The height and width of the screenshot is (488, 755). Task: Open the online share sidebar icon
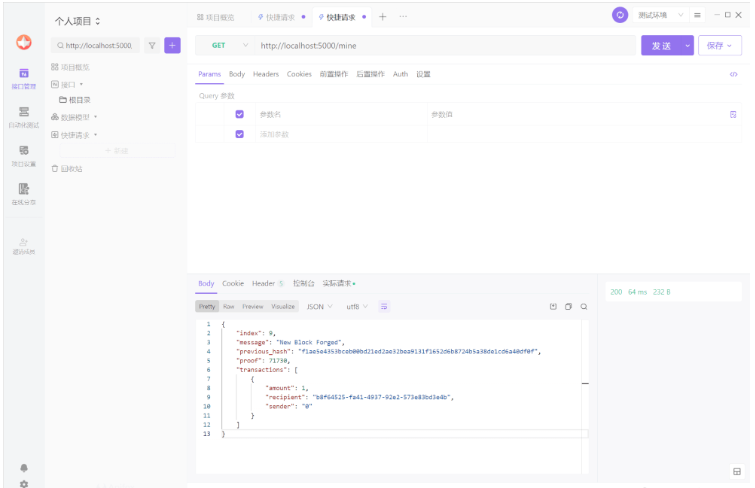(x=24, y=194)
